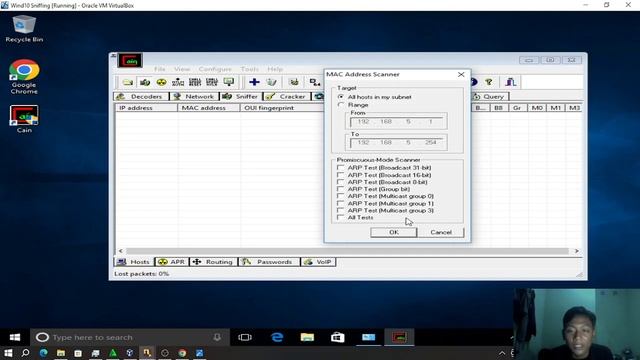Select the Range radio option
Viewport: 640px width, 360px height.
[x=340, y=105]
